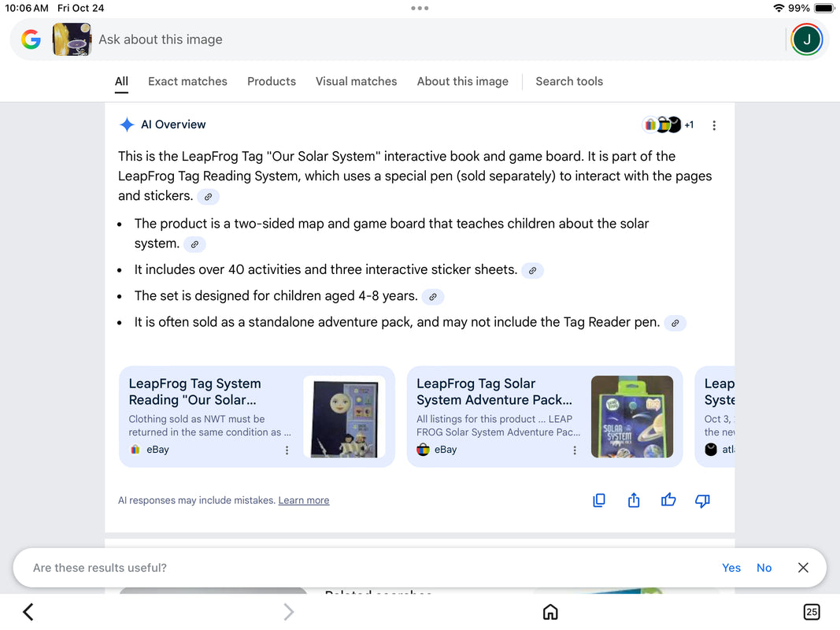Open AI Overview three-dot options menu

[x=714, y=125]
